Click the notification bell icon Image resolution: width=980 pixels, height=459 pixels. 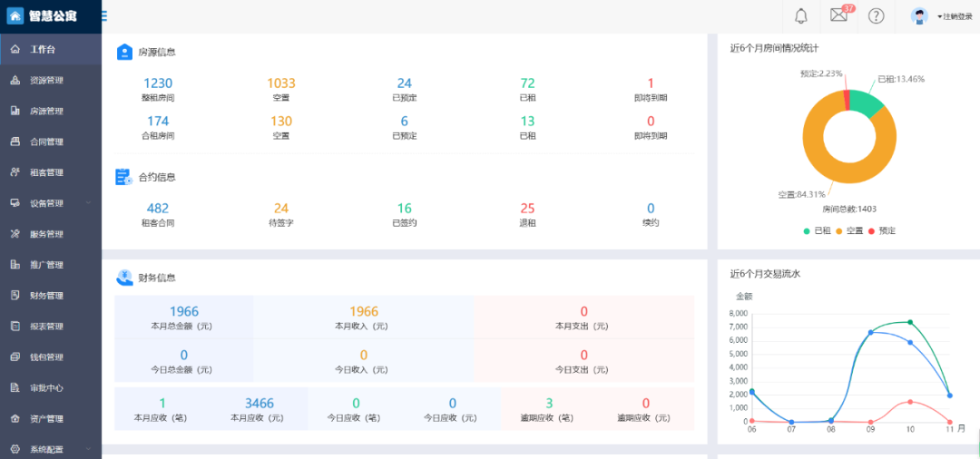801,15
